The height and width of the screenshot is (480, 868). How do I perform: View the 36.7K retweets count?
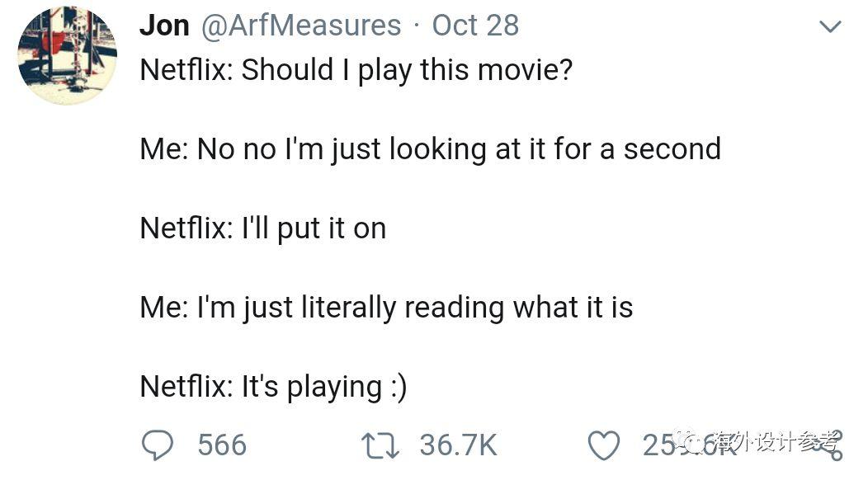459,445
